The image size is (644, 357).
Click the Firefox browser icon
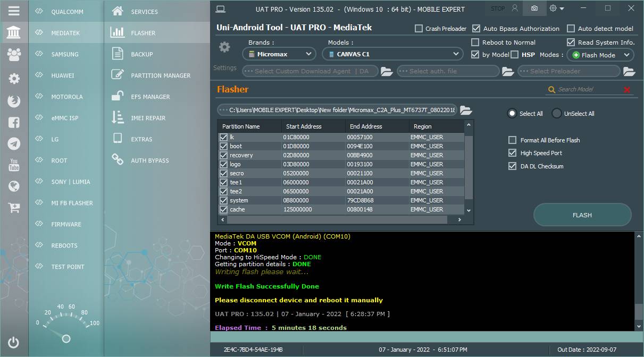click(x=14, y=100)
